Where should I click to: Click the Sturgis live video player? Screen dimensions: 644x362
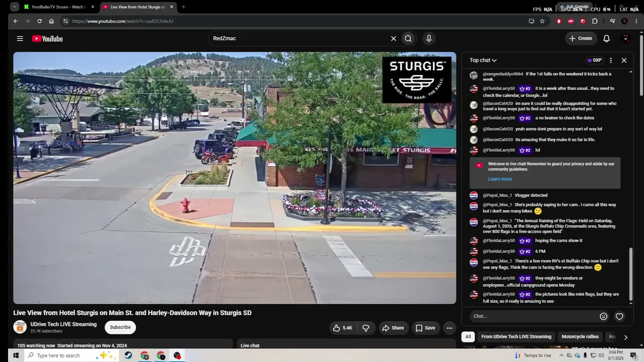tap(234, 178)
